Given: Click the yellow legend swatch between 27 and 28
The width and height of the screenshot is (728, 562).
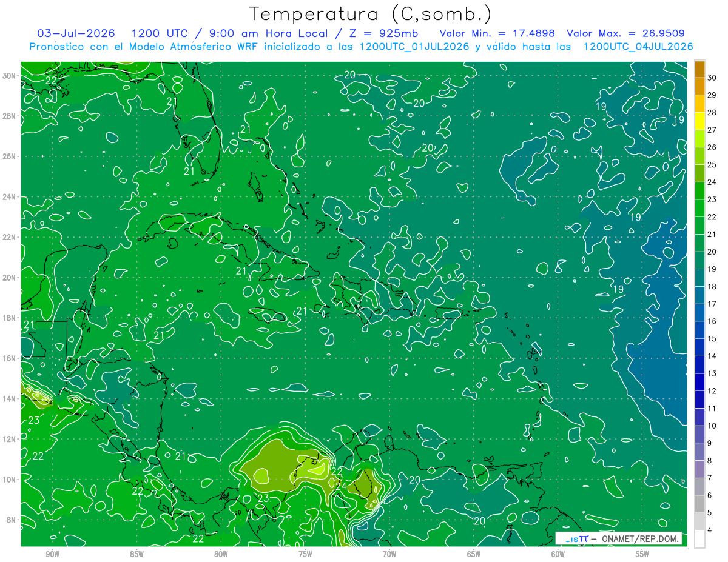Looking at the screenshot, I should (699, 121).
